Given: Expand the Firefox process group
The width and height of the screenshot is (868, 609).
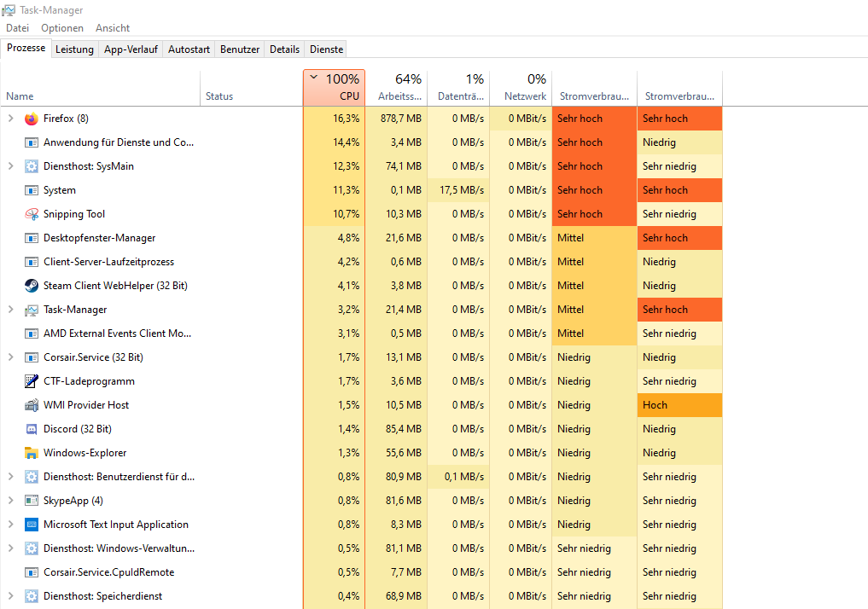Looking at the screenshot, I should pyautogui.click(x=10, y=119).
